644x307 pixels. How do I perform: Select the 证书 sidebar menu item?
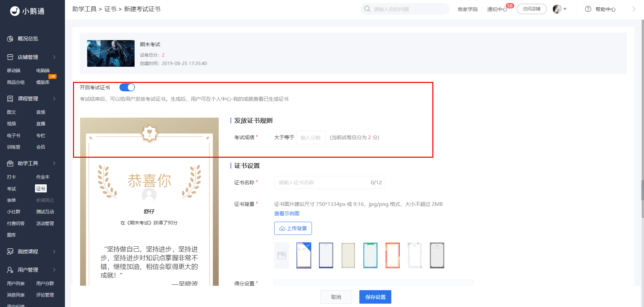41,189
